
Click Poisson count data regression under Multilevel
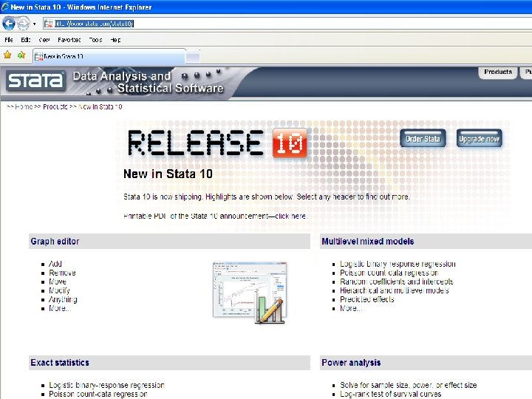[x=389, y=273]
